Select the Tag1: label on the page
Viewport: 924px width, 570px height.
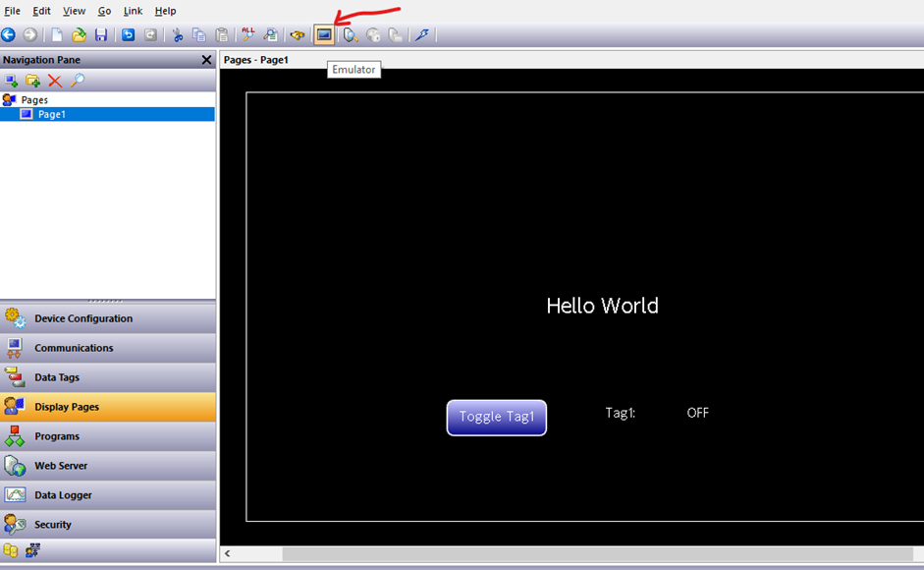pos(621,413)
